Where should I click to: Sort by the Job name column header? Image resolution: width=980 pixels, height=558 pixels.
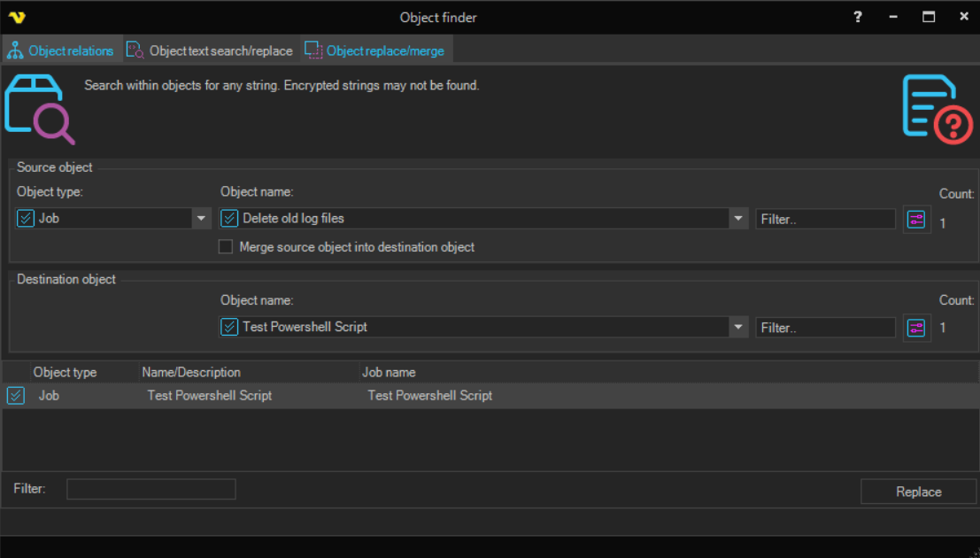click(389, 372)
